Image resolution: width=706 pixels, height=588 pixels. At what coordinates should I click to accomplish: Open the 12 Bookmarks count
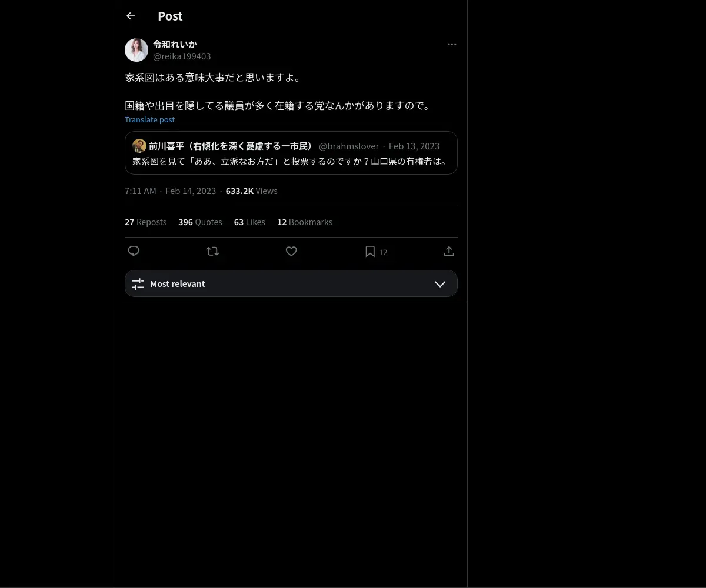point(305,222)
